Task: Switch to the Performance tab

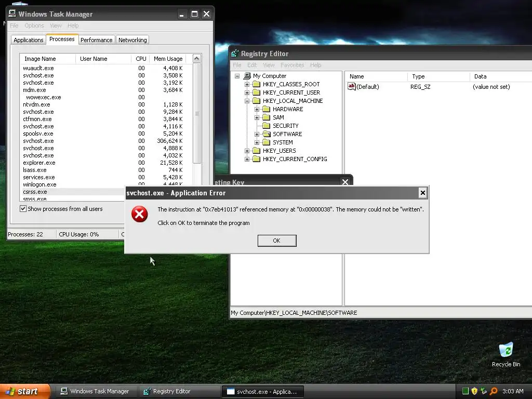Action: (96, 40)
